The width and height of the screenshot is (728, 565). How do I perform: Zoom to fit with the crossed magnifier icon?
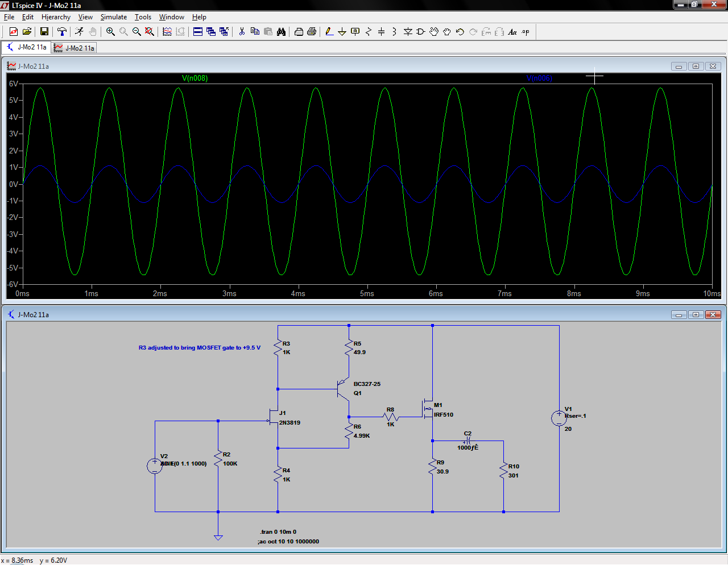pyautogui.click(x=150, y=32)
